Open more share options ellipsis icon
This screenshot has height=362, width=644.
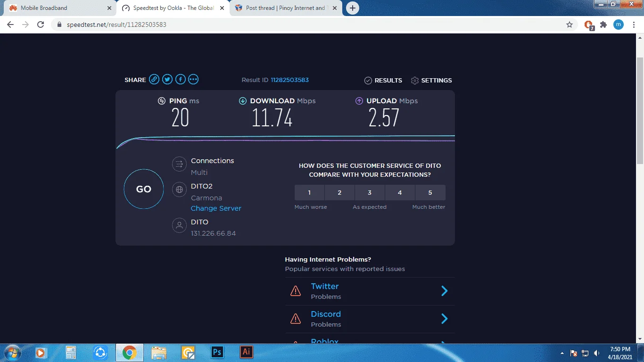(193, 80)
